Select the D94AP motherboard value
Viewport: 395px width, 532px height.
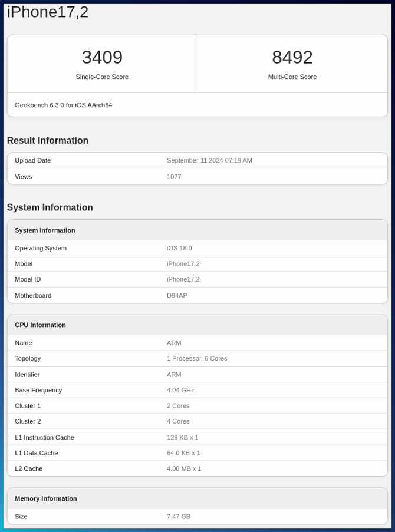(x=177, y=296)
